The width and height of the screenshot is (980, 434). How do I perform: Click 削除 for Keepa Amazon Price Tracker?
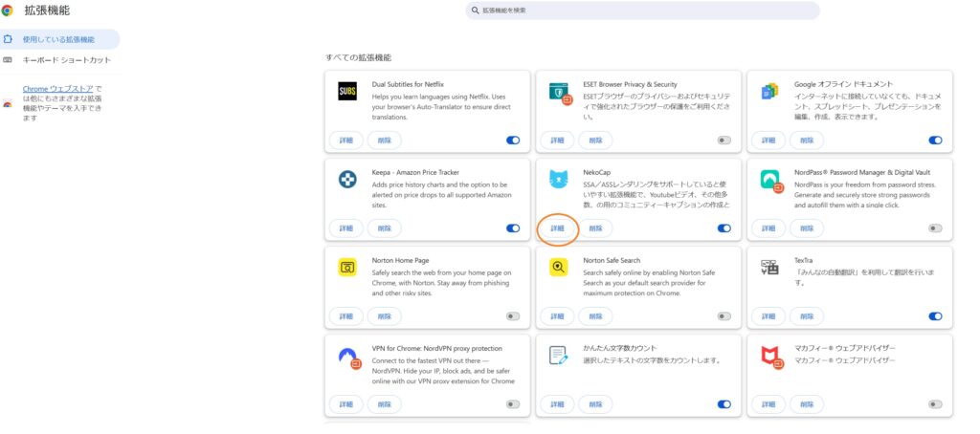point(385,228)
